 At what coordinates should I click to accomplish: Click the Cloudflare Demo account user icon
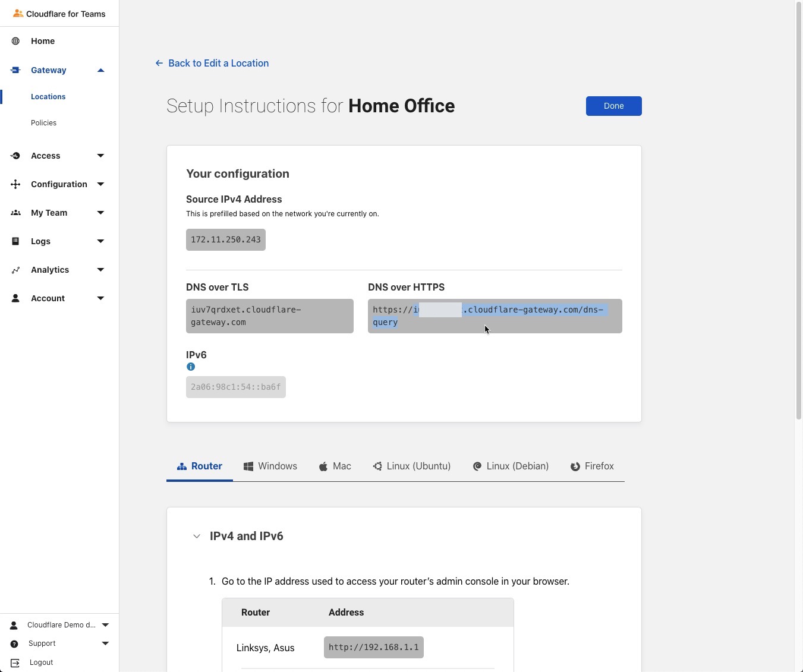(x=14, y=625)
